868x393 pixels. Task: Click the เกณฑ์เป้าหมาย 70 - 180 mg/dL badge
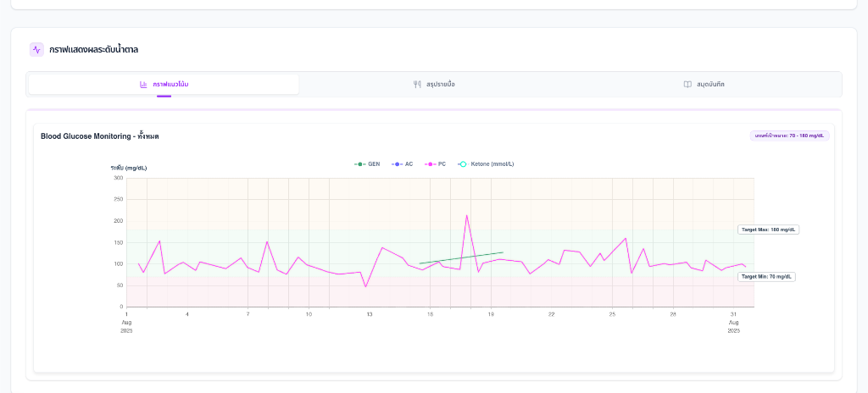pyautogui.click(x=789, y=136)
